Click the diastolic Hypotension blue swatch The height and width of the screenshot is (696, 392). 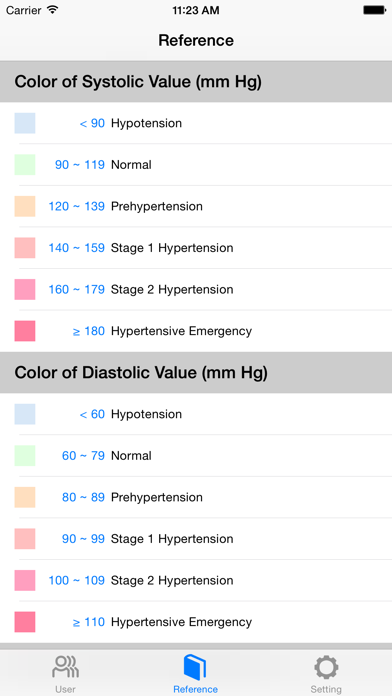[x=25, y=414]
